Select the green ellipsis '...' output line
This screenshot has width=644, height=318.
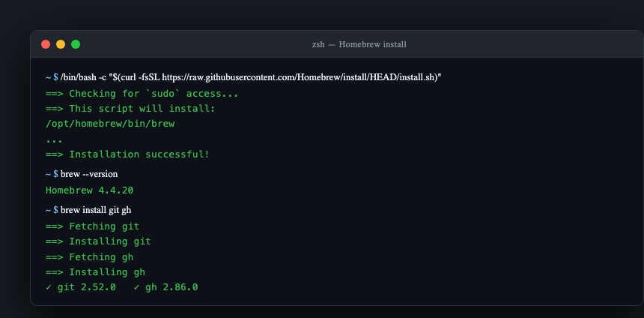54,141
